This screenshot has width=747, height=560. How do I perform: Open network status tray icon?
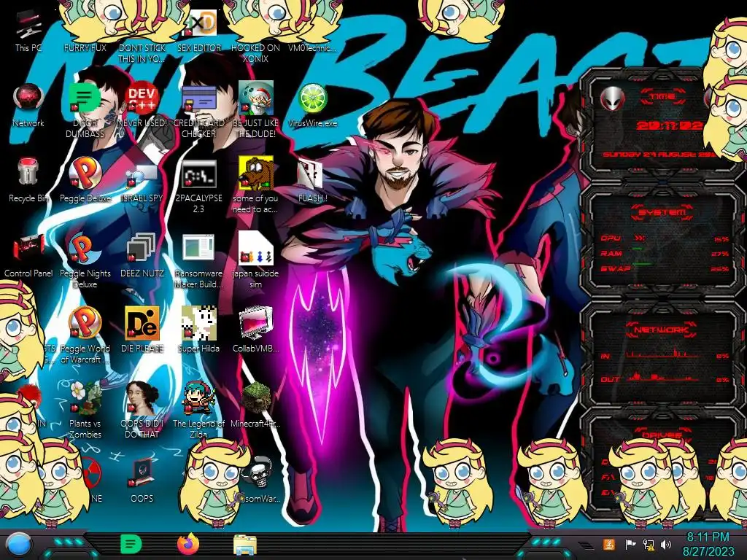tap(649, 544)
